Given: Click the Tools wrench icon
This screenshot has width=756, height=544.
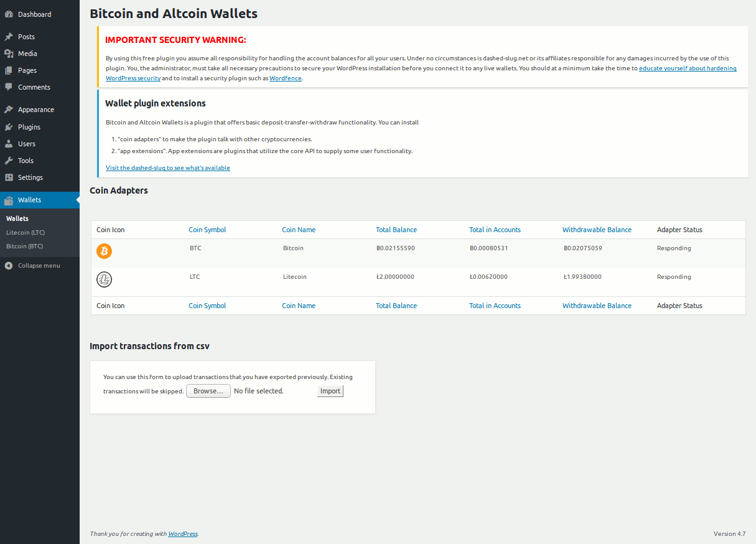Looking at the screenshot, I should click(9, 161).
